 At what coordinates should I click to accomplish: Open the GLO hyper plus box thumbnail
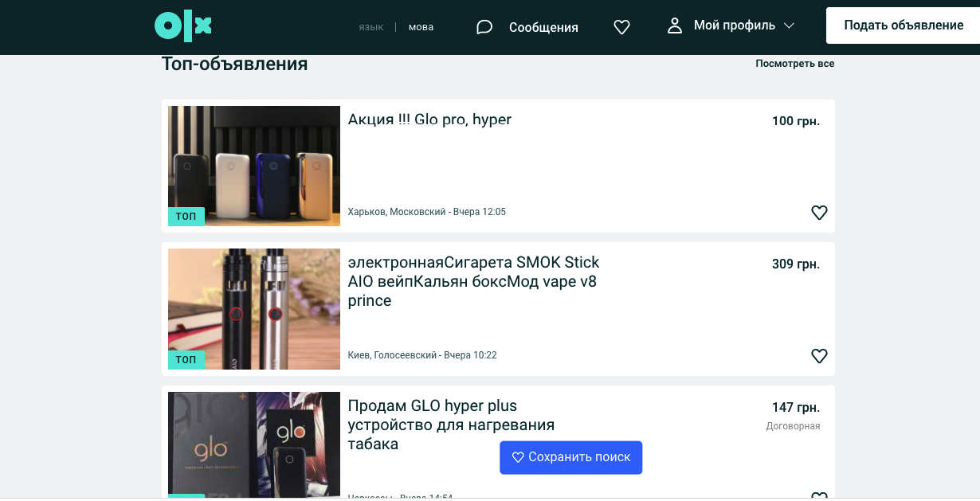tap(254, 444)
